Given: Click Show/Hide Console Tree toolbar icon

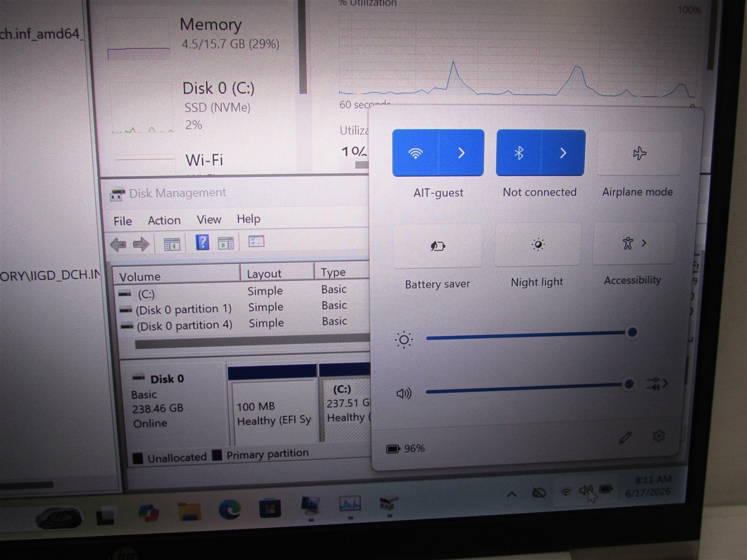Looking at the screenshot, I should coord(172,244).
